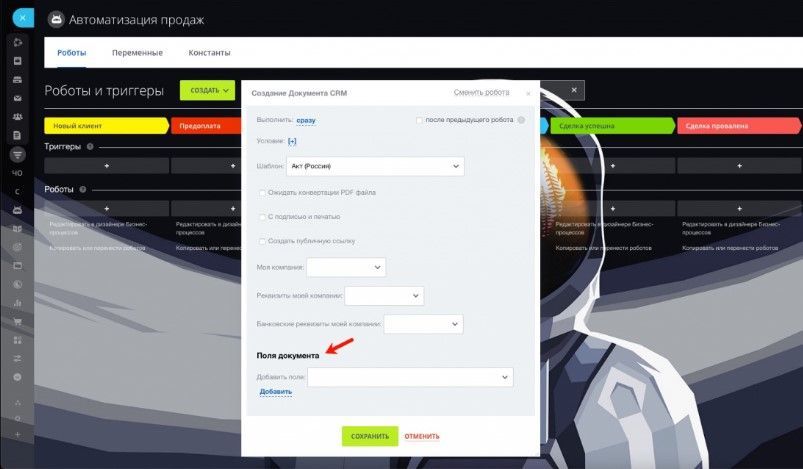Screen dimensions: 803x469
Task: Open Банковские реквизиты моей компании dropdown
Action: pos(424,324)
